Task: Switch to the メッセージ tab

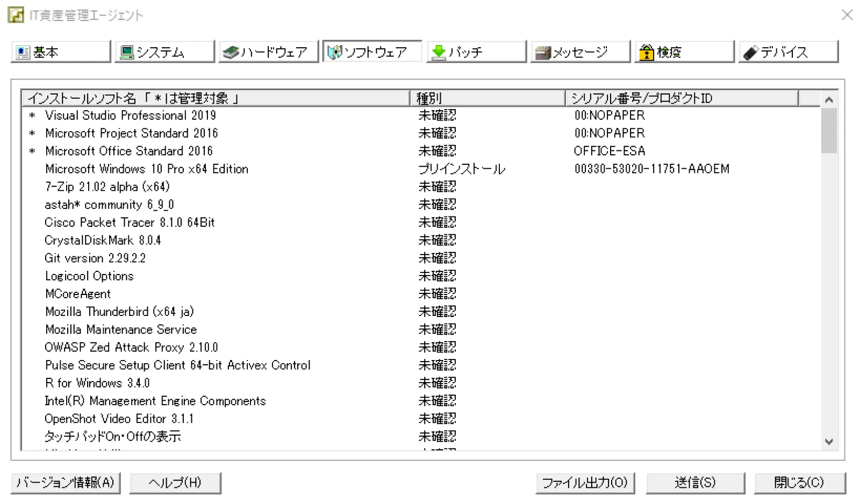Action: [580, 52]
